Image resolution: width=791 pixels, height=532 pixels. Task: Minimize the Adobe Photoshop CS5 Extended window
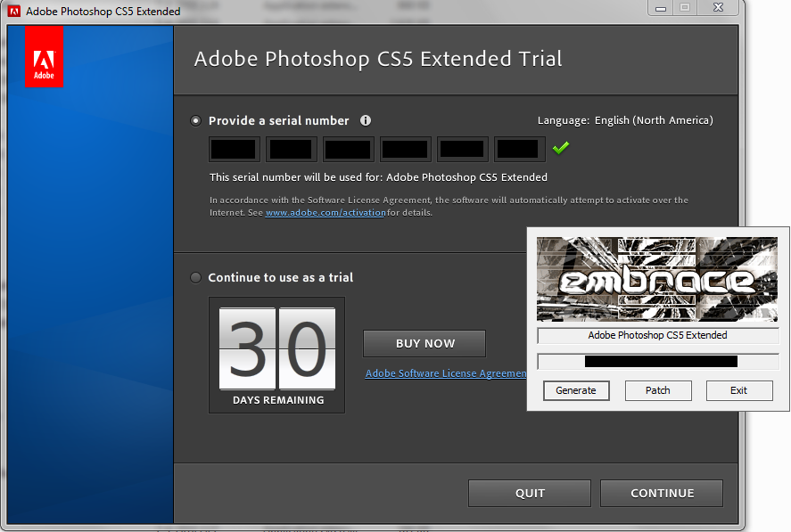(661, 9)
